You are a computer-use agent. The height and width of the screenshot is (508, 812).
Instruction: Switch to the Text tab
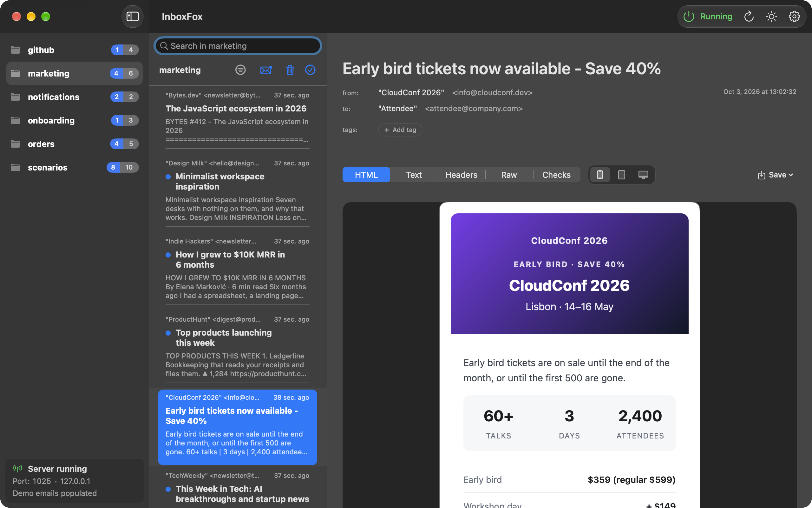[x=414, y=175]
